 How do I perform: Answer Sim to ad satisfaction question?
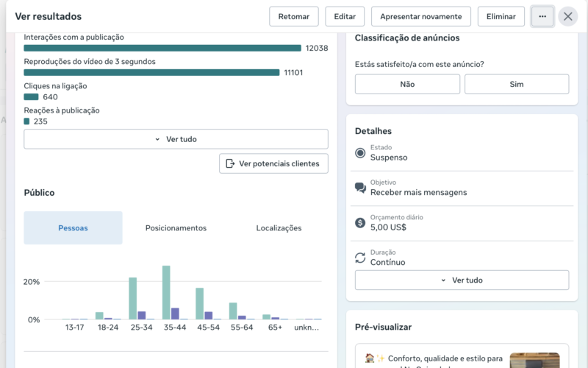[x=517, y=84]
